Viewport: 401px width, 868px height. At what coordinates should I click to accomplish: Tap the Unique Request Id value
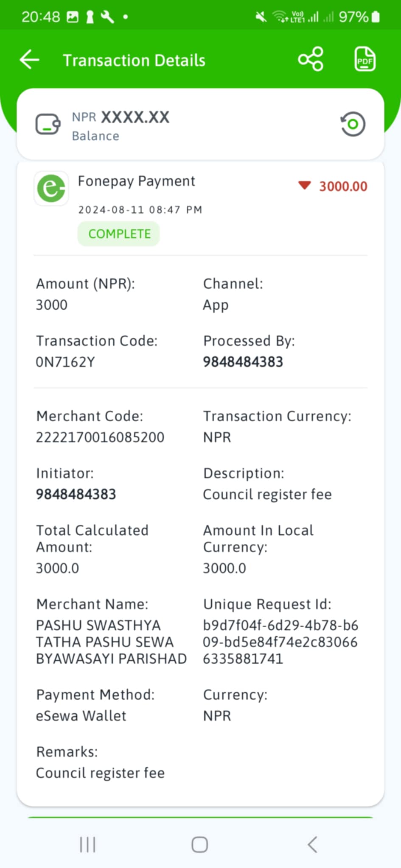tap(280, 642)
